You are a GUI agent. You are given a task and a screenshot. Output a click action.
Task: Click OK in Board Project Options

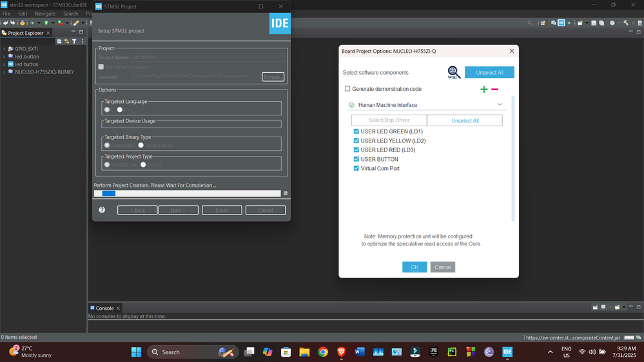pyautogui.click(x=415, y=267)
